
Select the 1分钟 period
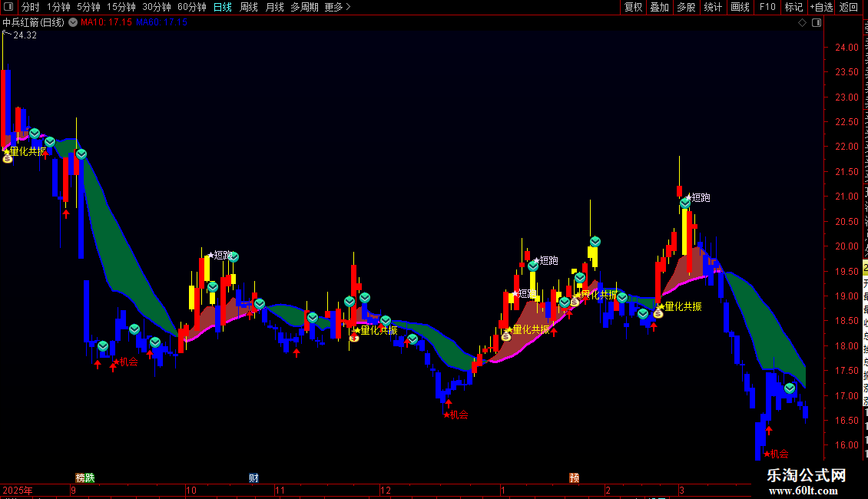coord(58,7)
